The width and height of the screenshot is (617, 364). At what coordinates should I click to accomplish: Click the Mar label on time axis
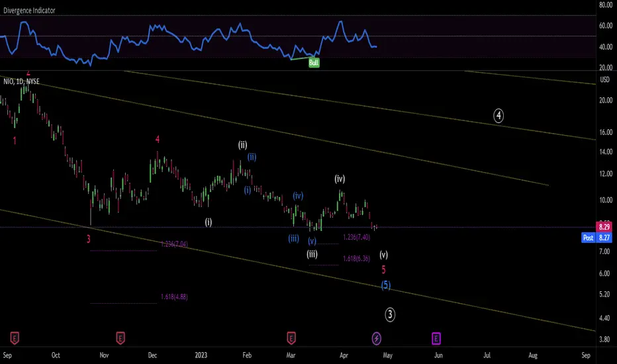pos(291,355)
